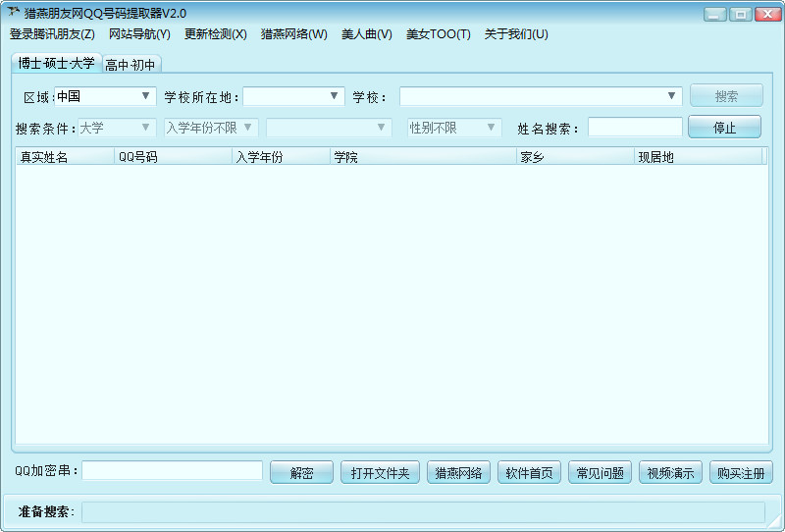Open the 关于我们(U) menu
This screenshot has height=532, width=785.
point(516,34)
